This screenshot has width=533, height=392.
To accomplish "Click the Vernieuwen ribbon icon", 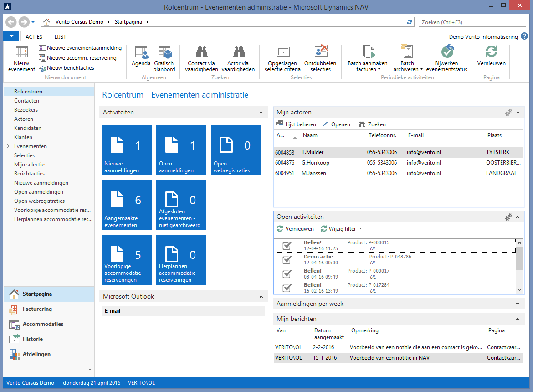I will [491, 56].
